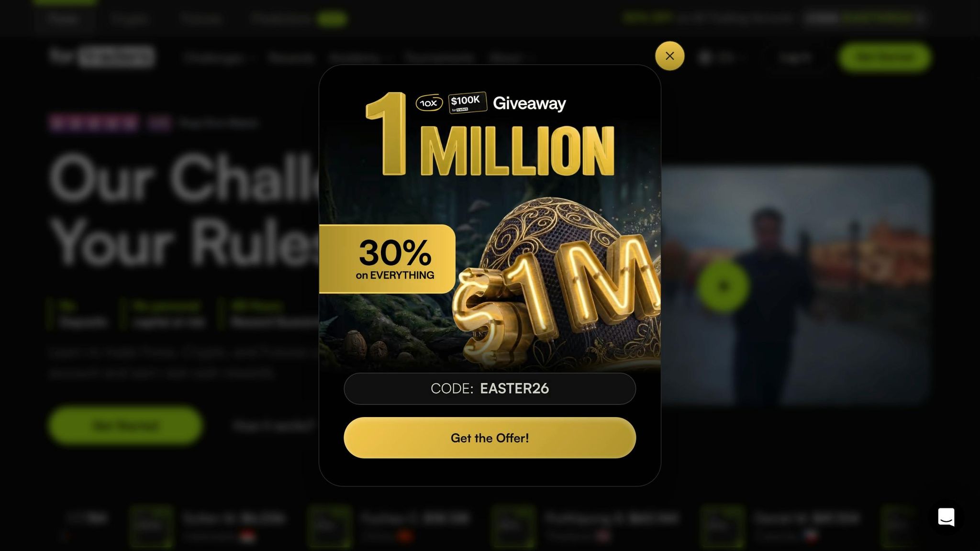980x551 pixels.
Task: Click the blurred login link in header
Action: 795,57
